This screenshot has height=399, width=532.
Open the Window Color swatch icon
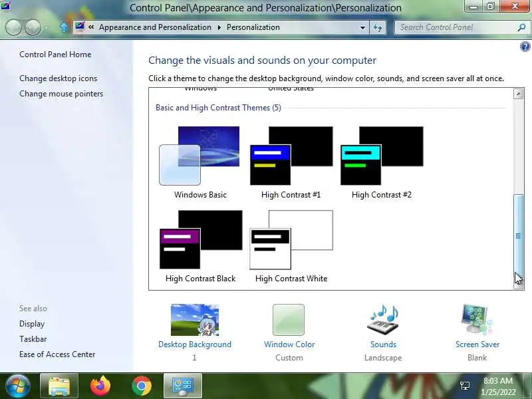point(289,320)
